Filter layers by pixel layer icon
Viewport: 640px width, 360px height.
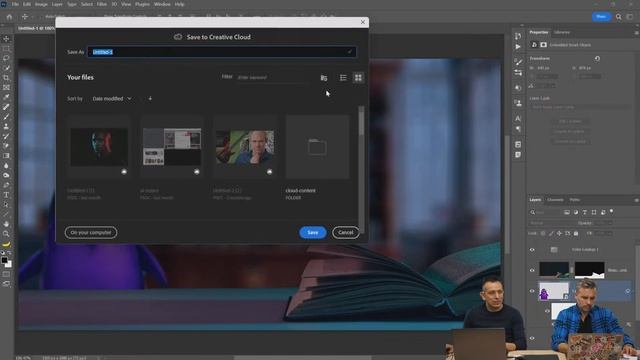point(567,212)
